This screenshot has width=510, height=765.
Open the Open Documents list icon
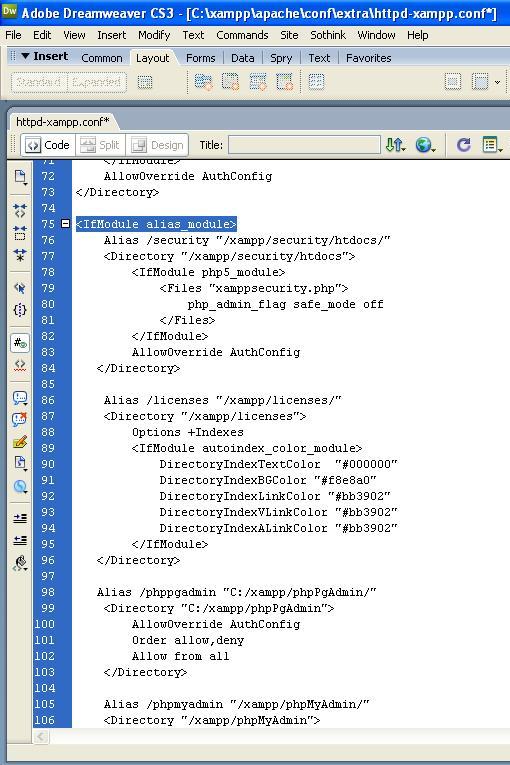tap(20, 177)
